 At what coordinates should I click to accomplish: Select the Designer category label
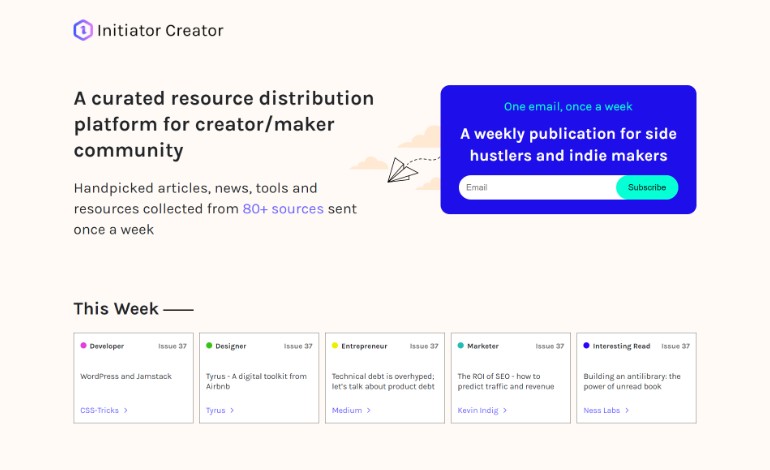click(x=231, y=346)
